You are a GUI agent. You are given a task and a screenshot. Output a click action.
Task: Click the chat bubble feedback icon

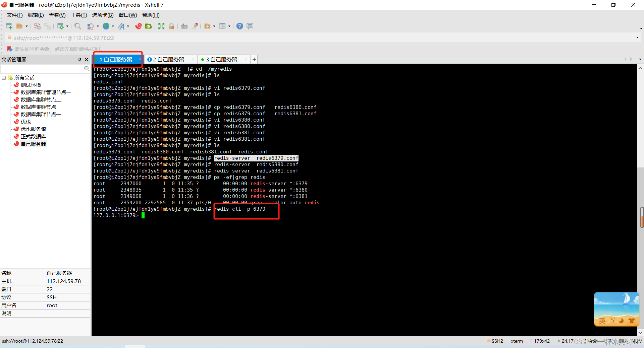pyautogui.click(x=250, y=26)
